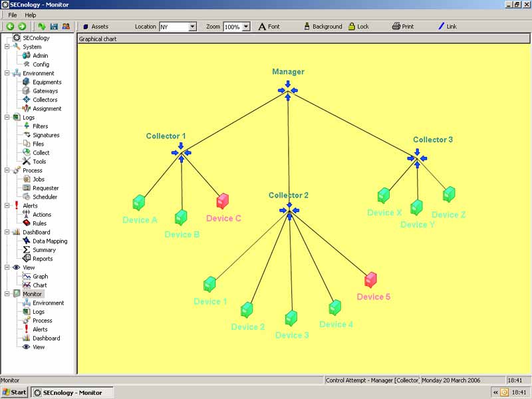Select the green Device Z icon

tap(449, 194)
